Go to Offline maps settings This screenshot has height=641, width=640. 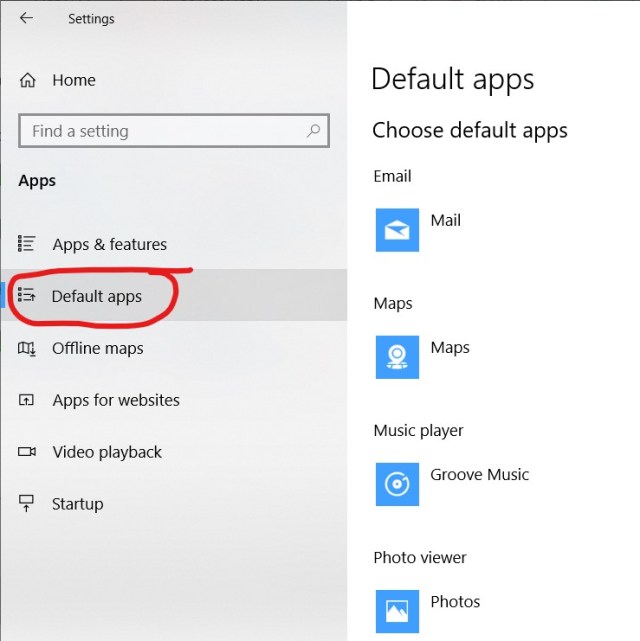[x=98, y=348]
